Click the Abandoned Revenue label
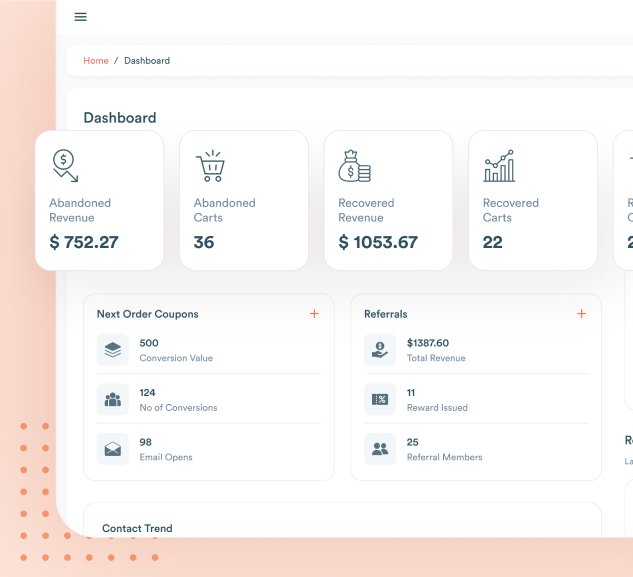 [x=80, y=210]
